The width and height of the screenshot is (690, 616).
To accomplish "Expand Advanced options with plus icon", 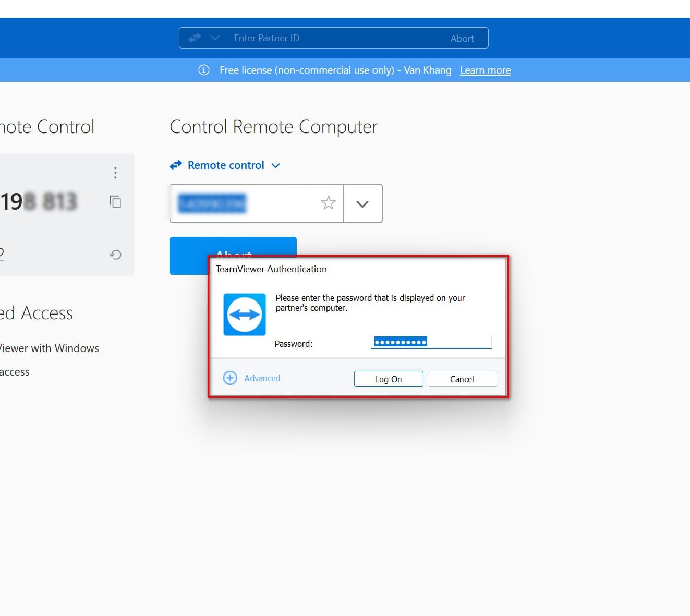I will pos(230,378).
